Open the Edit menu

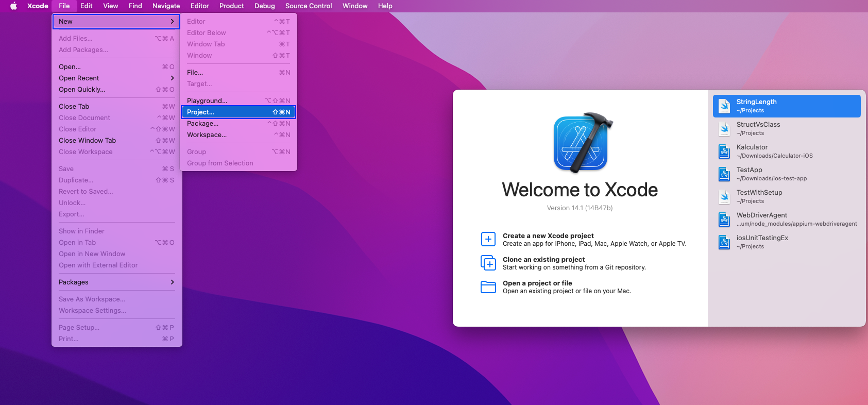[87, 6]
